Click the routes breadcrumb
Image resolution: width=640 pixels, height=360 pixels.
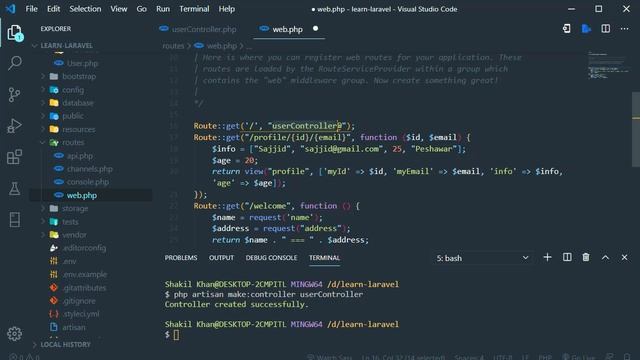click(173, 46)
